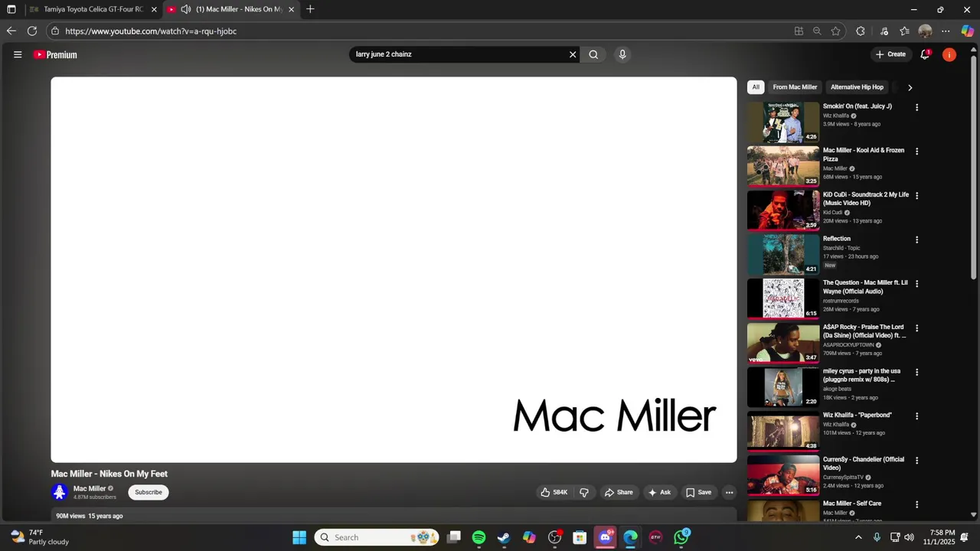Go to YouTube Premium home logo
This screenshot has width=980, height=551.
coord(55,54)
